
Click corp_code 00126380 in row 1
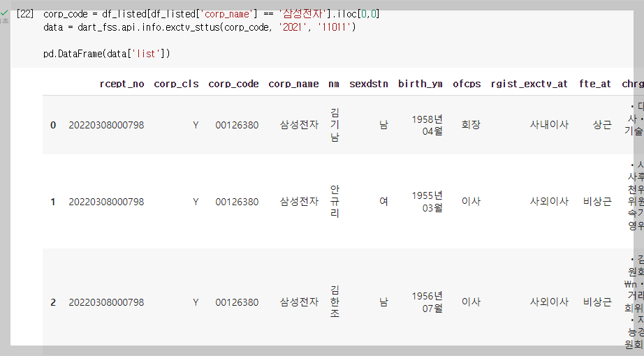click(237, 202)
